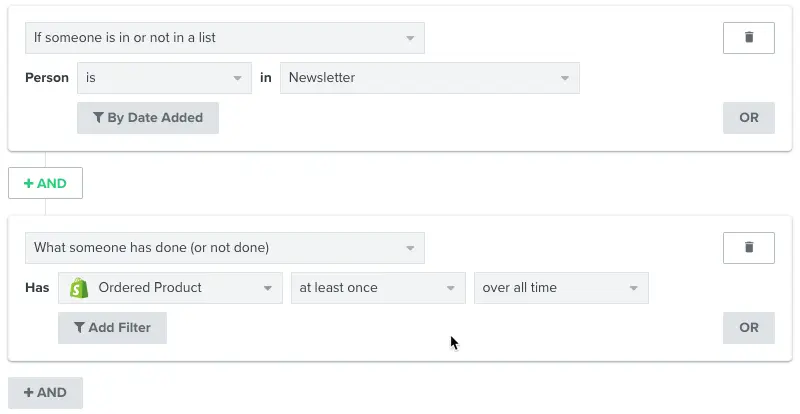Click the By Date Added button
The image size is (800, 414).
click(x=148, y=118)
